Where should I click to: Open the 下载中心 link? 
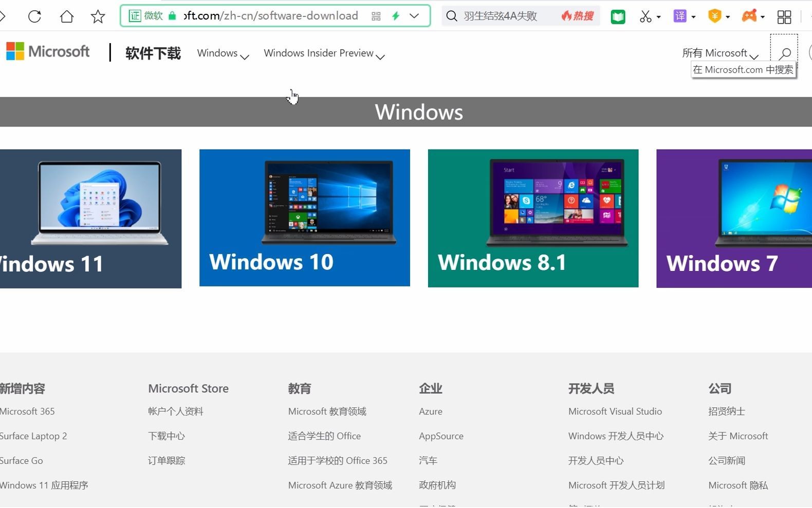pos(167,436)
